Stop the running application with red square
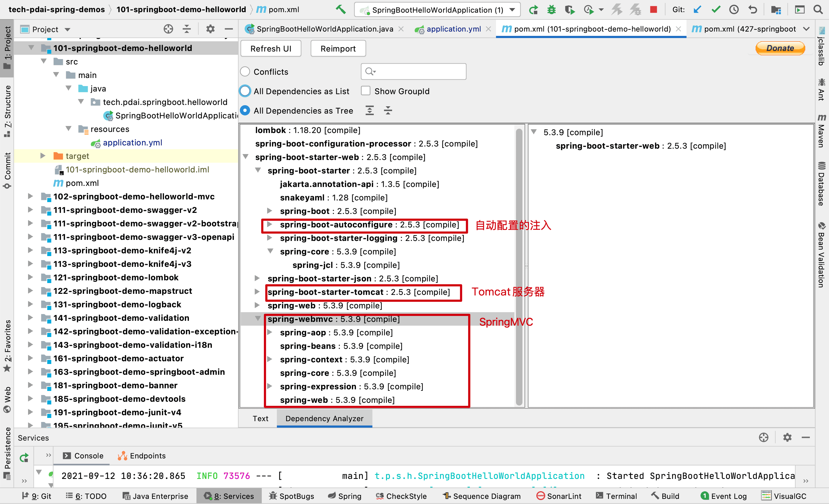This screenshot has height=504, width=829. [x=653, y=9]
